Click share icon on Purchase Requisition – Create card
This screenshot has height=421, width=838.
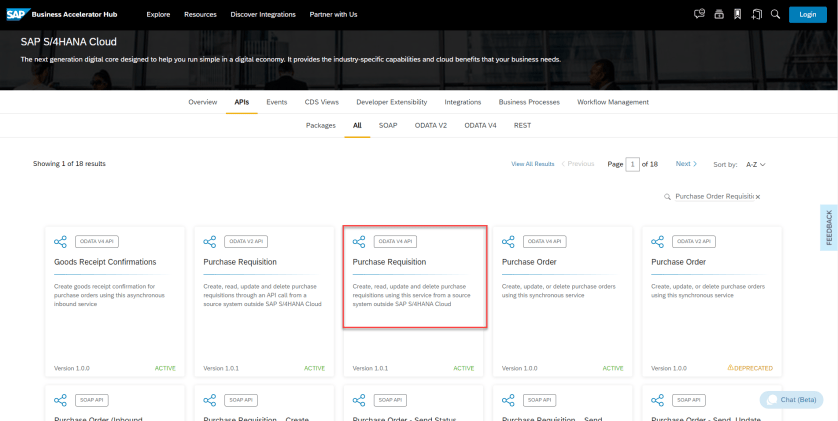(210, 400)
